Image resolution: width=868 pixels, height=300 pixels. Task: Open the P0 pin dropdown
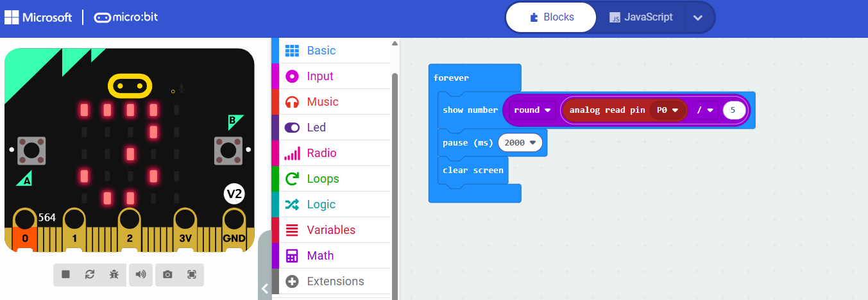pyautogui.click(x=667, y=110)
